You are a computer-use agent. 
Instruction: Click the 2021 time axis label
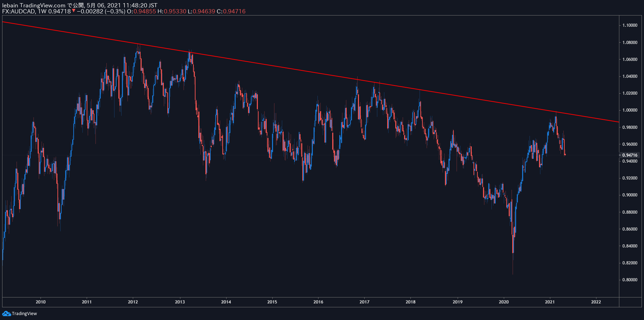click(550, 302)
